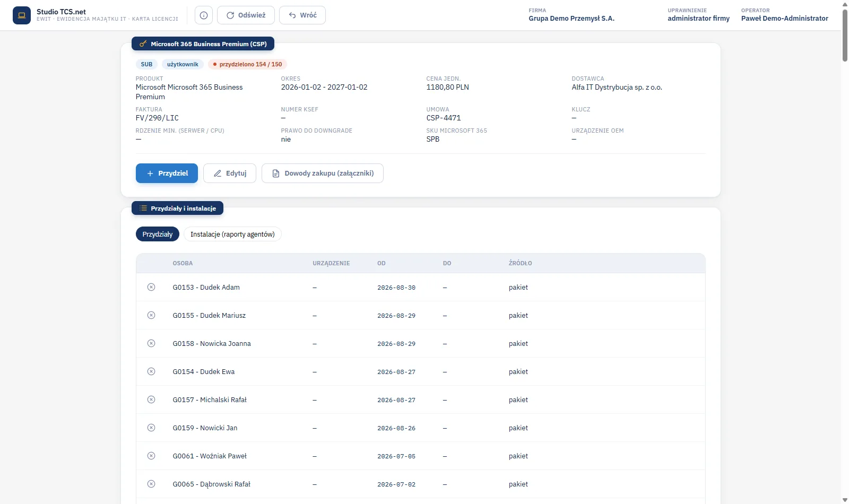
Task: Remove assignment for G0154 - Dudek Ewa
Action: 151,371
